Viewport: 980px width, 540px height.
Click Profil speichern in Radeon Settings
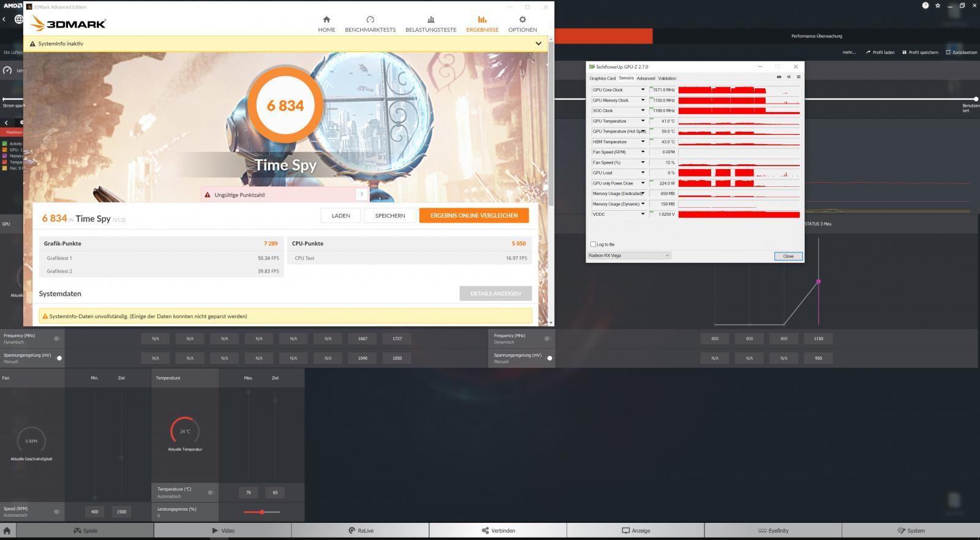[921, 52]
